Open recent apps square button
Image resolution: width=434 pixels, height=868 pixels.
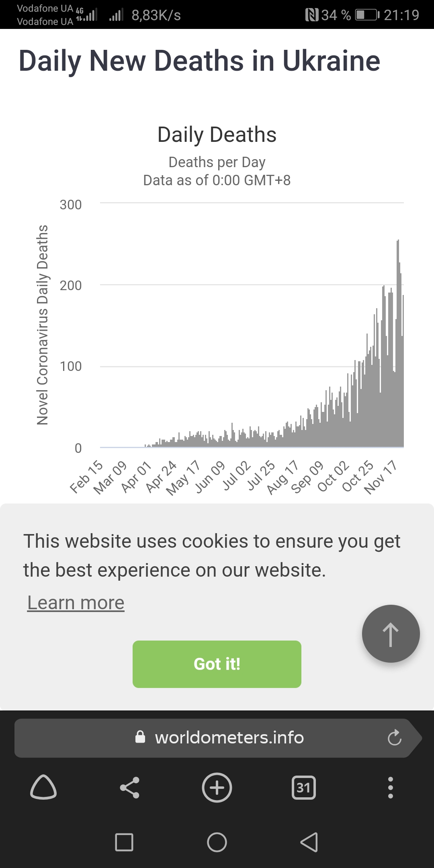coord(124,842)
